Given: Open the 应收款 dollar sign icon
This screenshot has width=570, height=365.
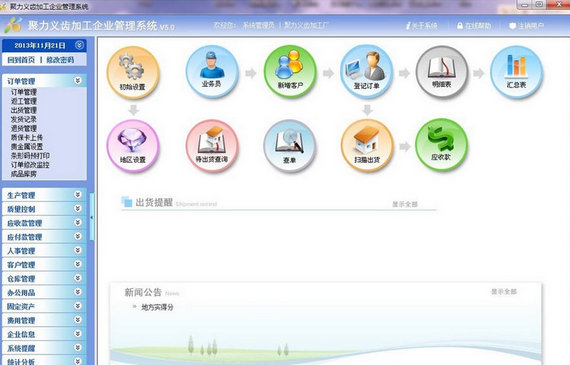Looking at the screenshot, I should [x=441, y=145].
